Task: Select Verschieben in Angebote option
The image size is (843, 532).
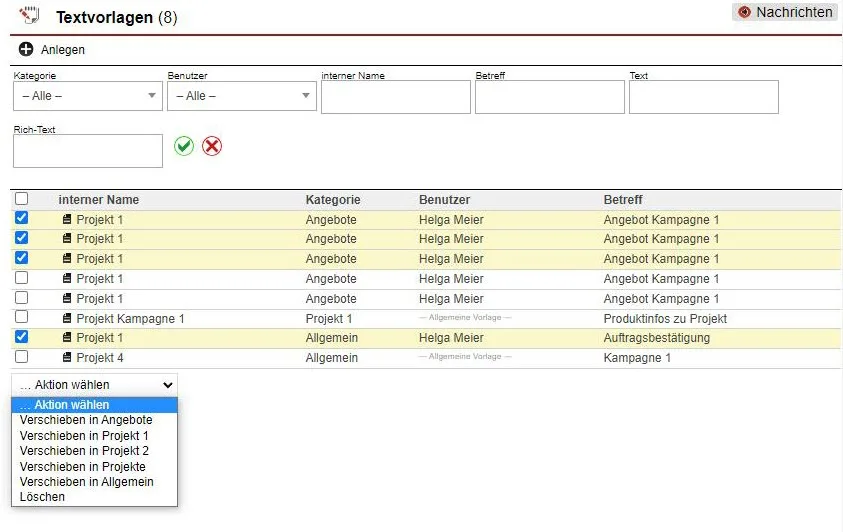Action: pos(86,420)
